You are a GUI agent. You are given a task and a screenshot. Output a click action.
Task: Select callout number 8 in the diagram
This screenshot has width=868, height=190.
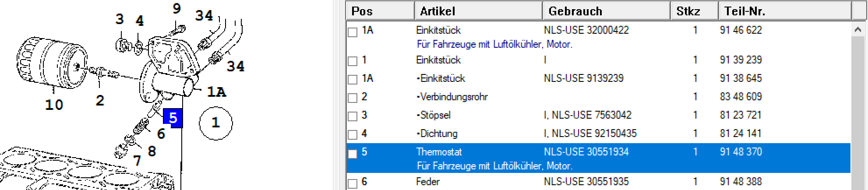tap(152, 151)
